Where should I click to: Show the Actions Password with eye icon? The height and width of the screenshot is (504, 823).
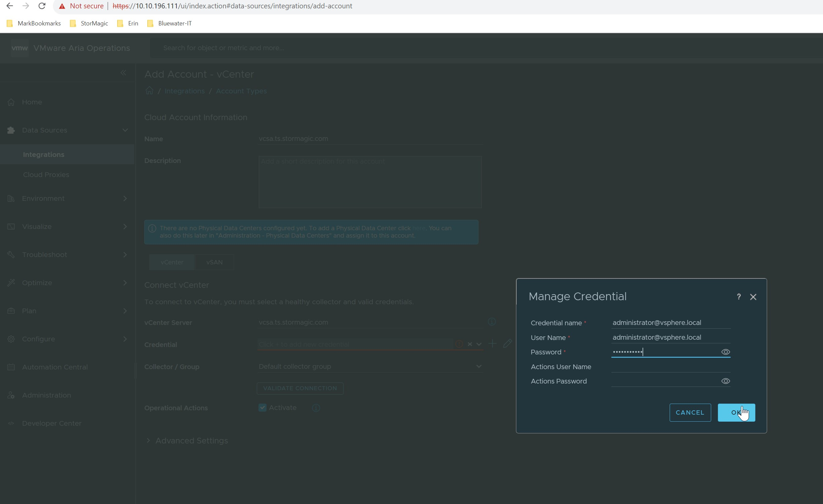click(725, 381)
